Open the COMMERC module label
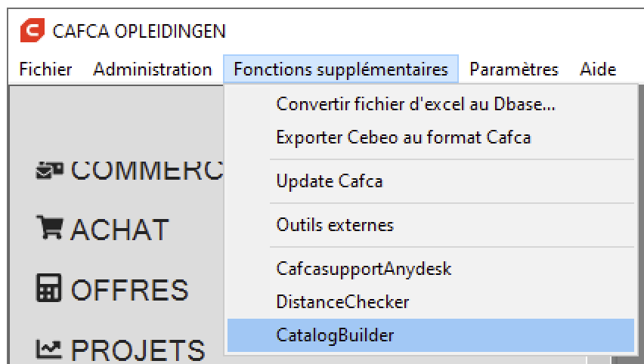 147,171
